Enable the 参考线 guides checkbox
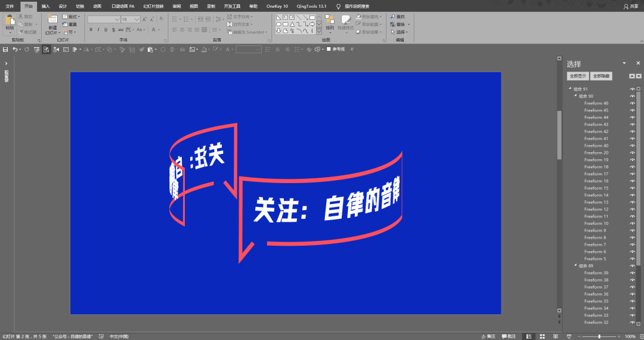 pos(329,50)
